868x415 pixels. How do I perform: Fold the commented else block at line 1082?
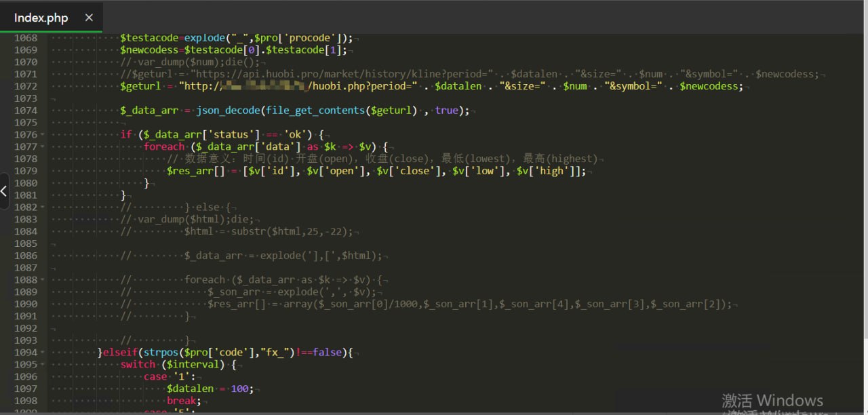(43, 207)
